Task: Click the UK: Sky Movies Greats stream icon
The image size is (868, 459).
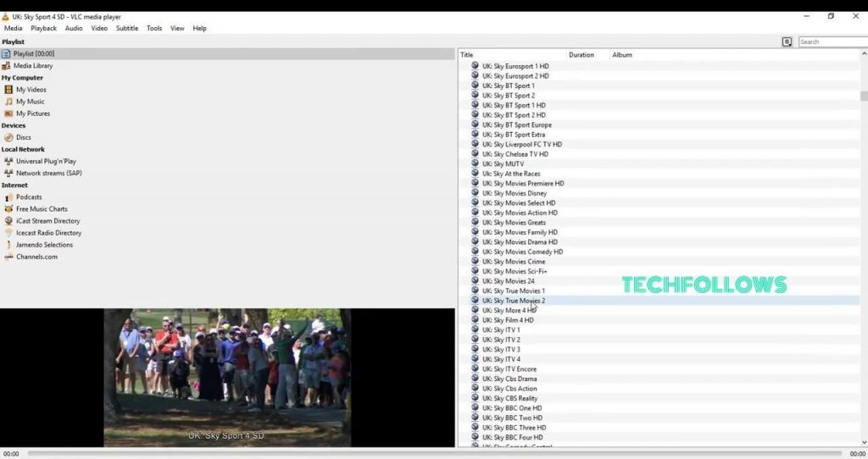Action: click(475, 222)
